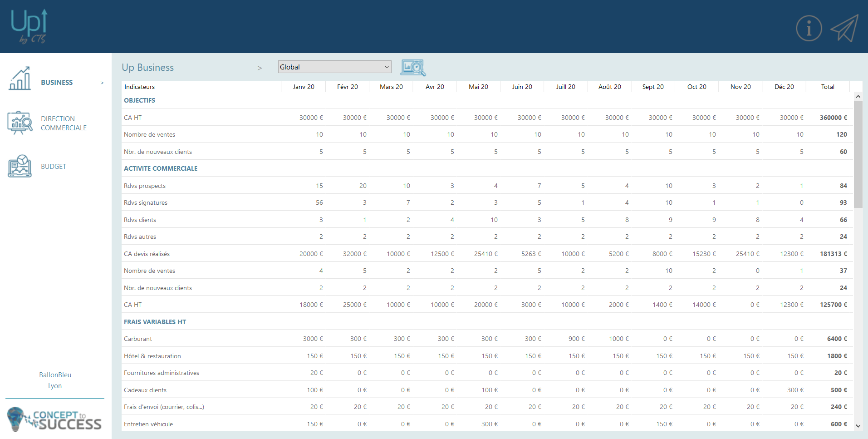This screenshot has width=868, height=439.
Task: Click the 5263 € Juin cell
Action: [x=531, y=254]
